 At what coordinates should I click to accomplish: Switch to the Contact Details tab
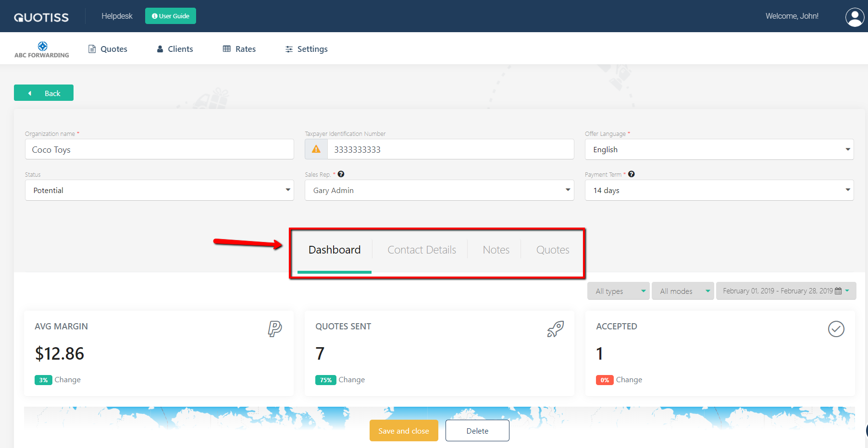pyautogui.click(x=422, y=250)
